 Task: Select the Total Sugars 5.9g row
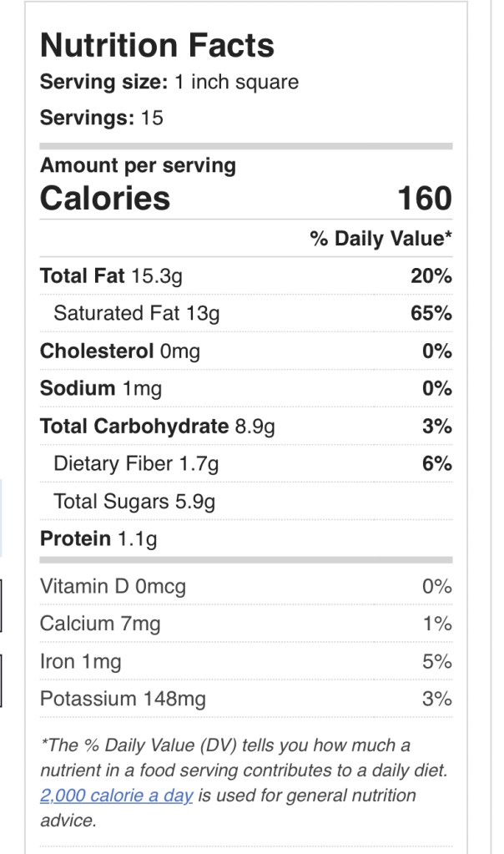click(134, 502)
